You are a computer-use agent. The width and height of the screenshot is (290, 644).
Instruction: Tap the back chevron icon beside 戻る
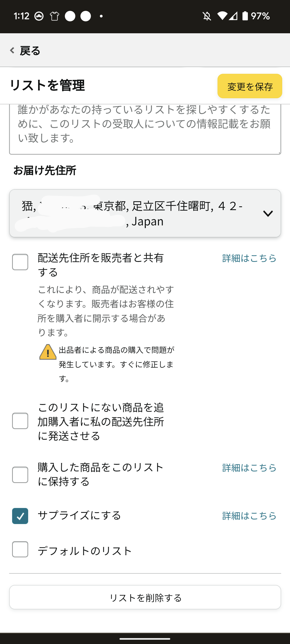pyautogui.click(x=12, y=50)
